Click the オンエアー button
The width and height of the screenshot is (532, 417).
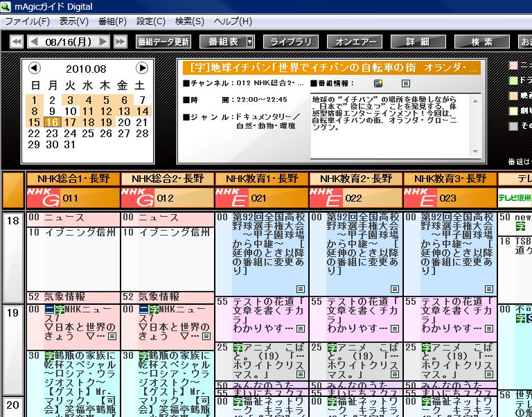coord(355,42)
